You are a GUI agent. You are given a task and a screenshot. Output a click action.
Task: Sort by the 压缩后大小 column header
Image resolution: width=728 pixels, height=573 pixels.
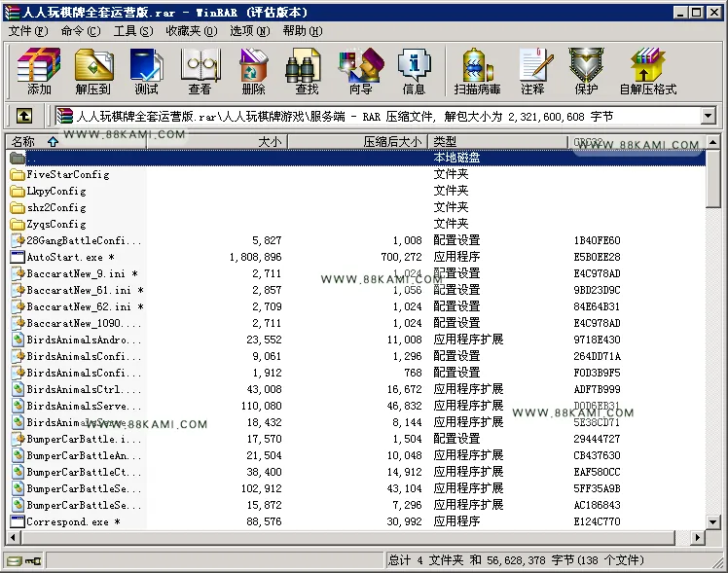pos(357,141)
